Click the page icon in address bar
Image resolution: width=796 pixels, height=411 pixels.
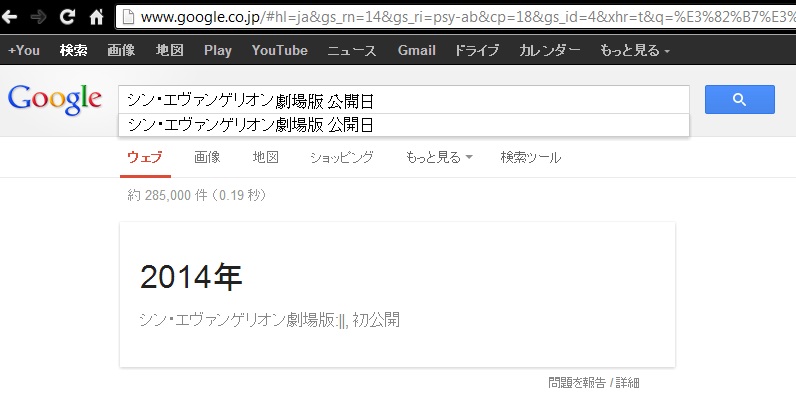pos(127,17)
